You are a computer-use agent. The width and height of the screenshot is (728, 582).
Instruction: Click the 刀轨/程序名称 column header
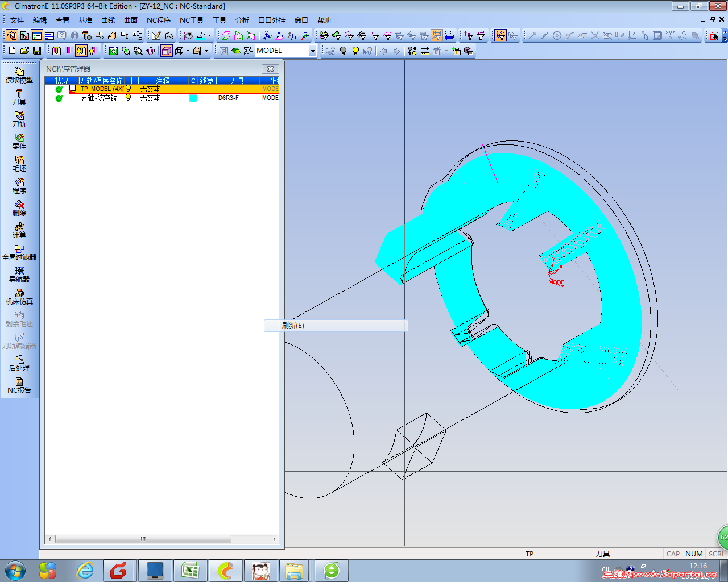point(101,81)
